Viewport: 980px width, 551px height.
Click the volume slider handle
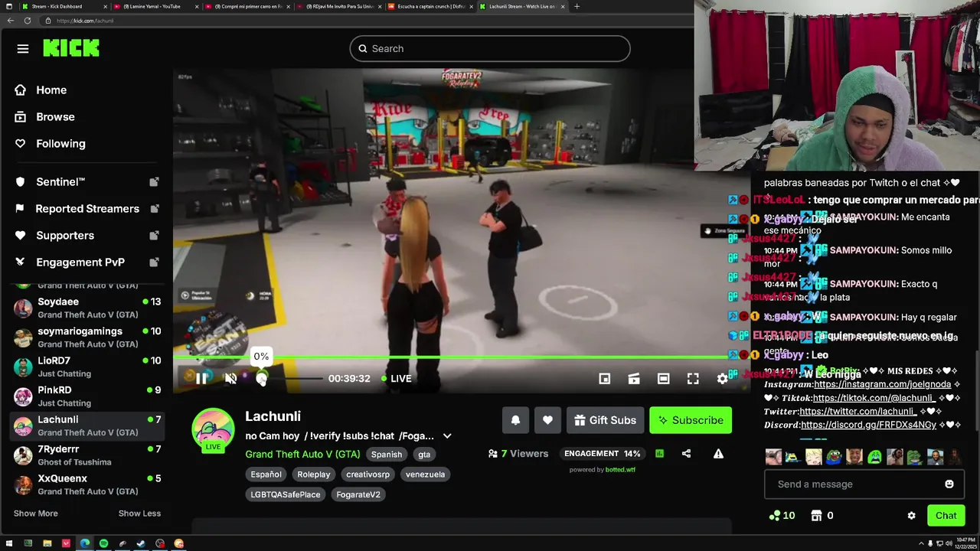tap(262, 378)
